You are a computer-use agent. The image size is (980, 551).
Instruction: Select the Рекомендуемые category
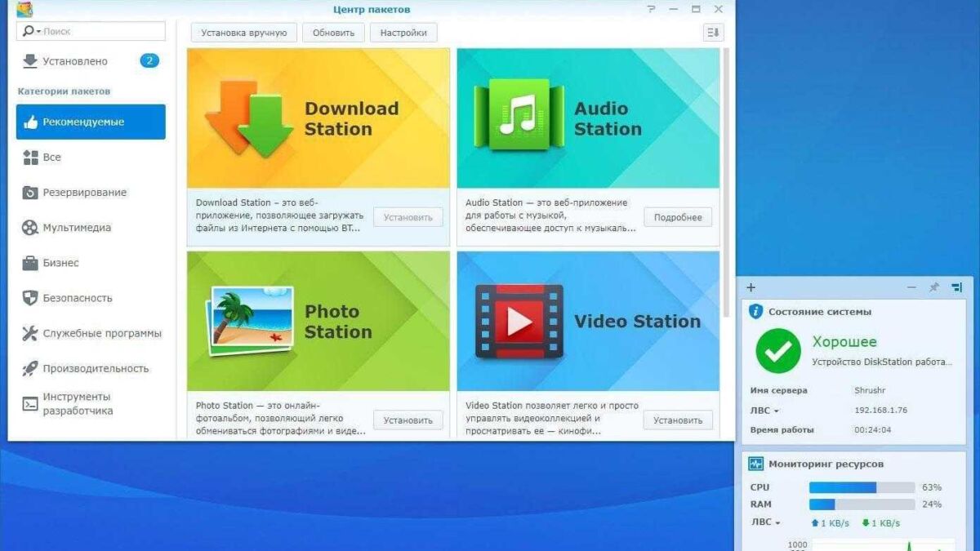(91, 122)
